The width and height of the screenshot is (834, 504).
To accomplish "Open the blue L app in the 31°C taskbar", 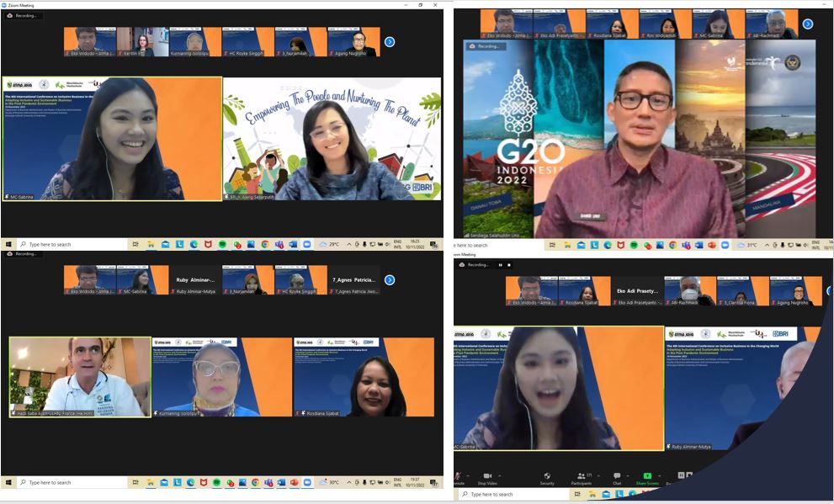I will coord(595,245).
